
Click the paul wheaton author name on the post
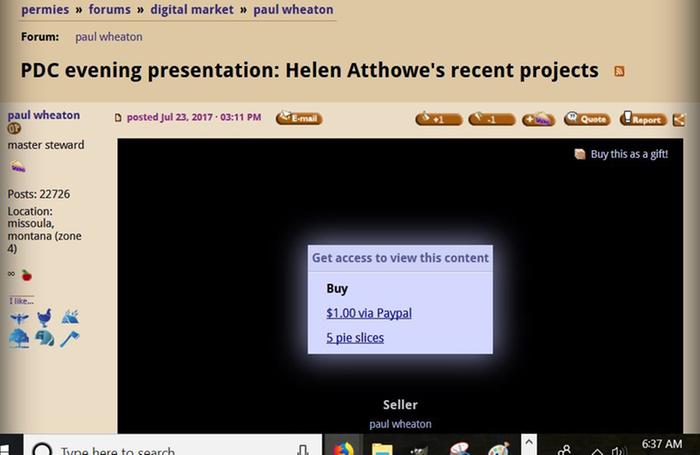coord(44,115)
